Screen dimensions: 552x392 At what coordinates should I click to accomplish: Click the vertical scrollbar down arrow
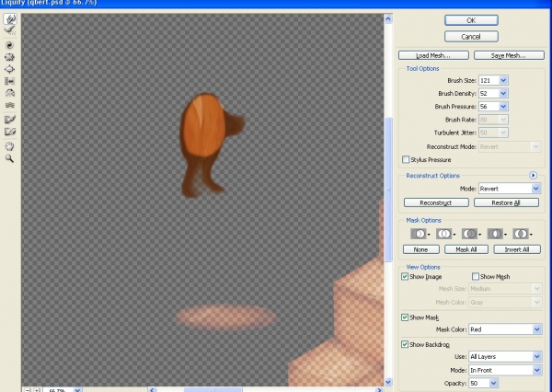click(x=388, y=382)
